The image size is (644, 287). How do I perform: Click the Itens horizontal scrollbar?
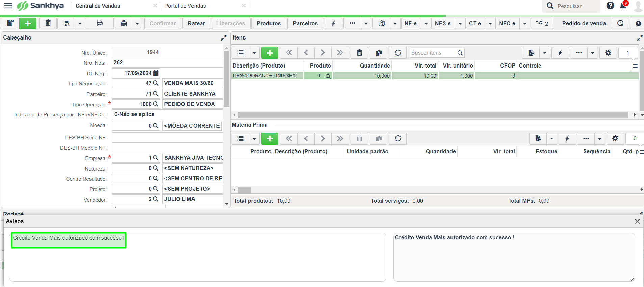point(433,115)
